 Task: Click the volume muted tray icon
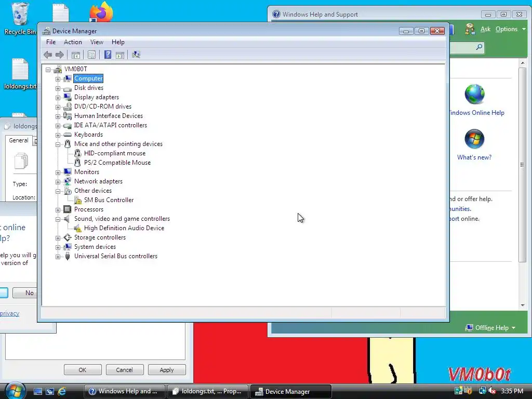click(x=491, y=391)
